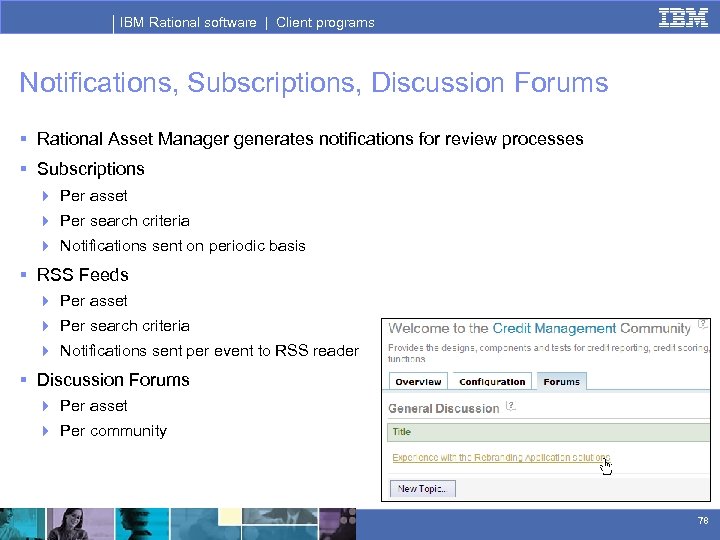Click the 'Discussion Forums' bullet

click(113, 380)
